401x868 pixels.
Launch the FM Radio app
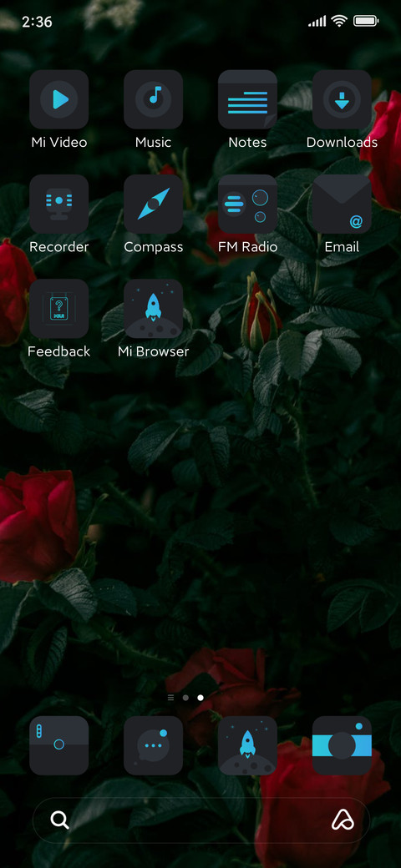point(247,204)
